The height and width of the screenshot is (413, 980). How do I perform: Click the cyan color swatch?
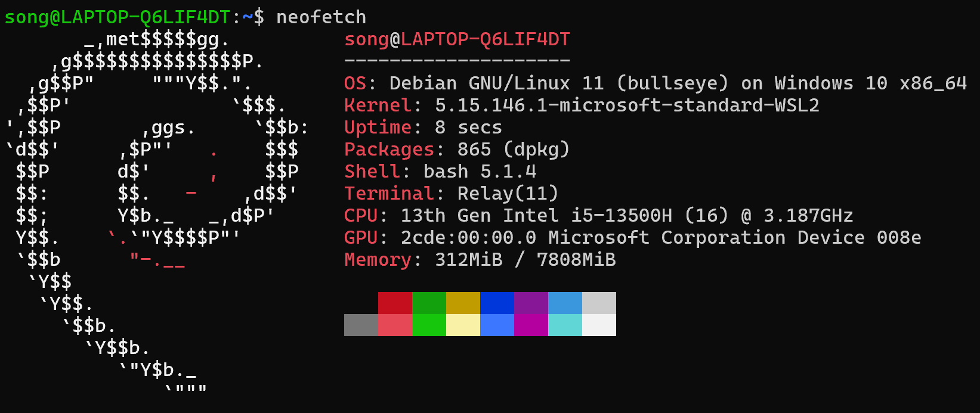point(565,325)
